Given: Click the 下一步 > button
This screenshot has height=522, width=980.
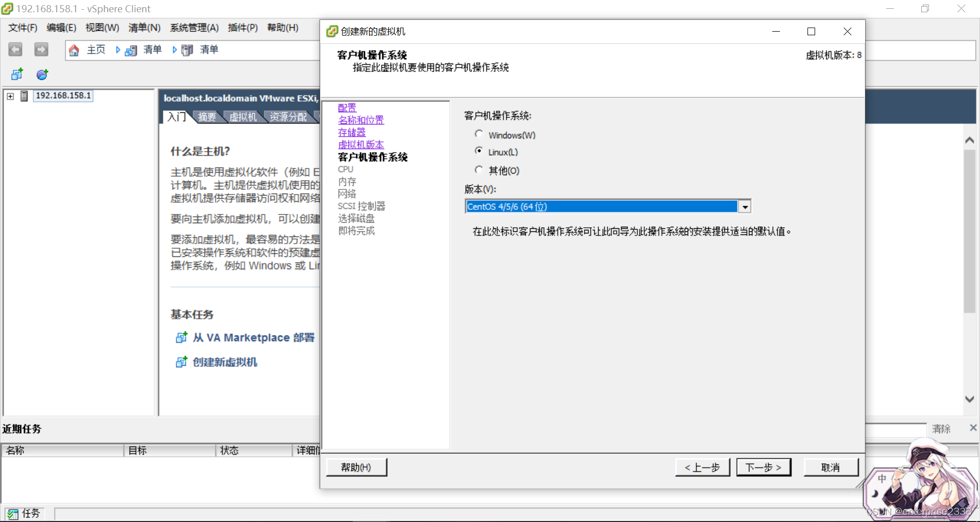Looking at the screenshot, I should pos(764,467).
